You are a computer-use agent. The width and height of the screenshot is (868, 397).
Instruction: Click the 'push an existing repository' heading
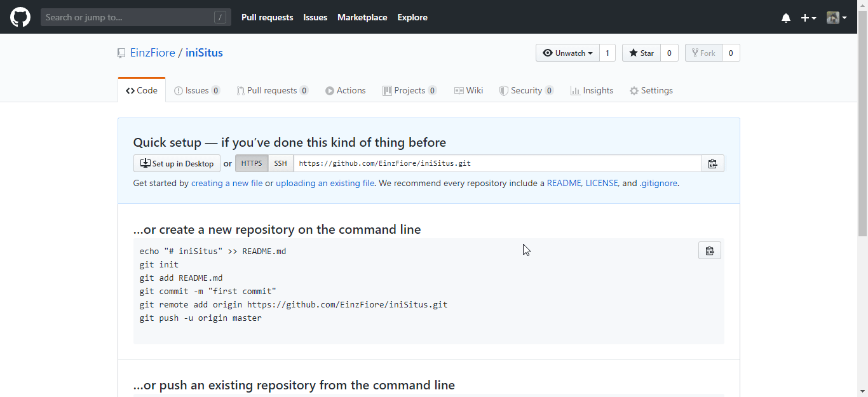(x=294, y=385)
